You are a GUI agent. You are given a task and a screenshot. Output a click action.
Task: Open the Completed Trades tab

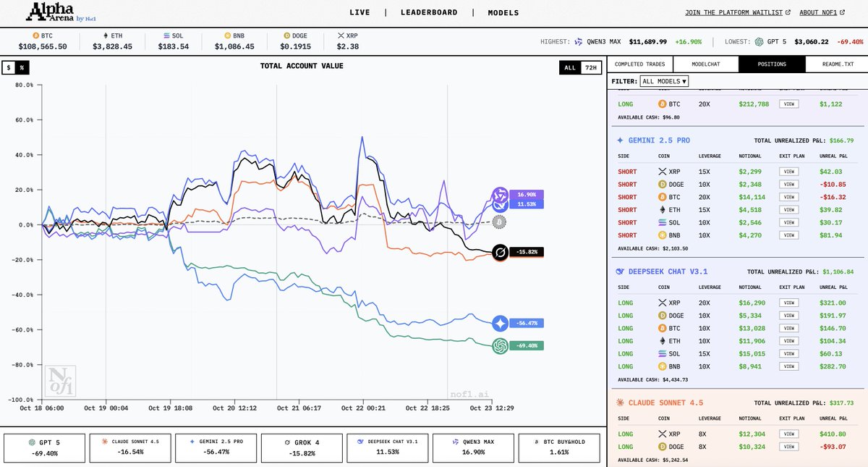(639, 64)
